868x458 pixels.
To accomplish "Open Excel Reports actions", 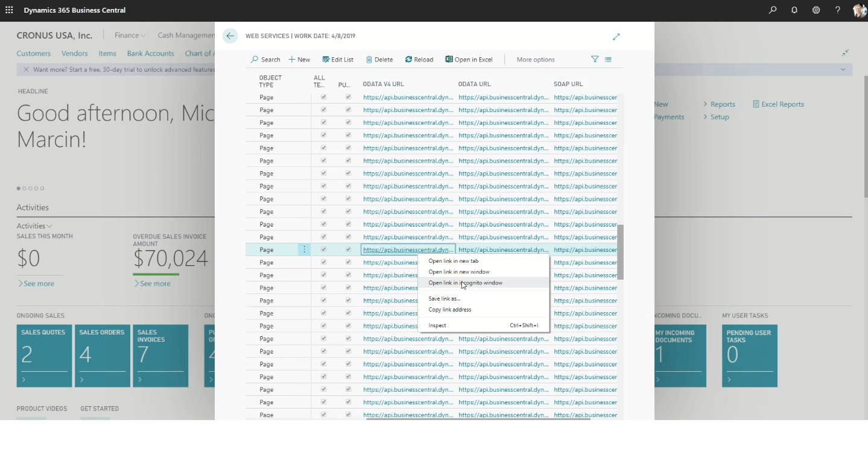I will 778,104.
